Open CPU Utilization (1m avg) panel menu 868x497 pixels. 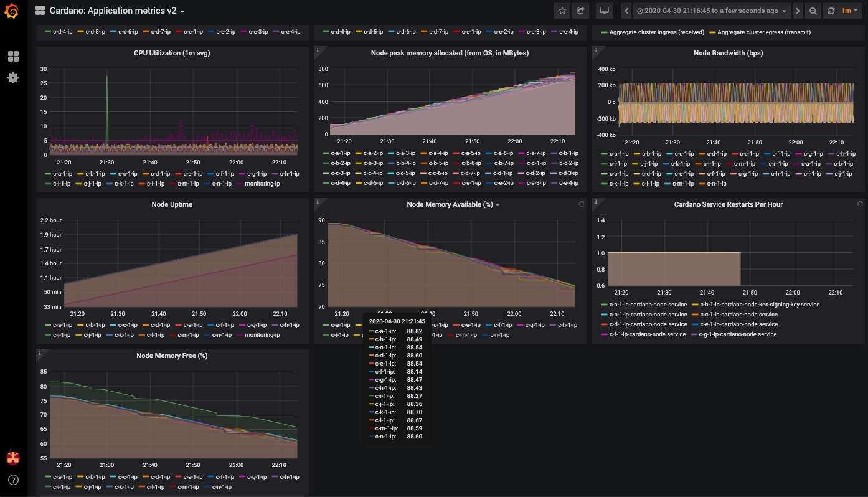click(172, 53)
